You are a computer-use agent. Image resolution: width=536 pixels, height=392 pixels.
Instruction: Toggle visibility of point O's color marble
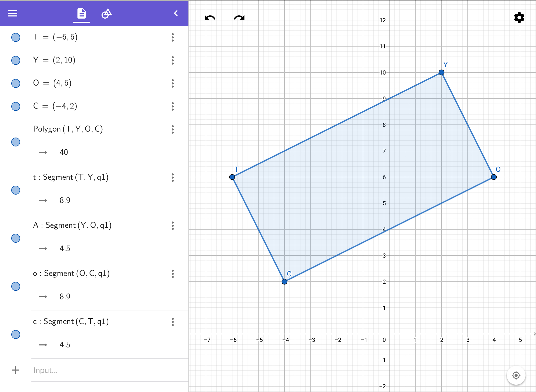coord(16,83)
